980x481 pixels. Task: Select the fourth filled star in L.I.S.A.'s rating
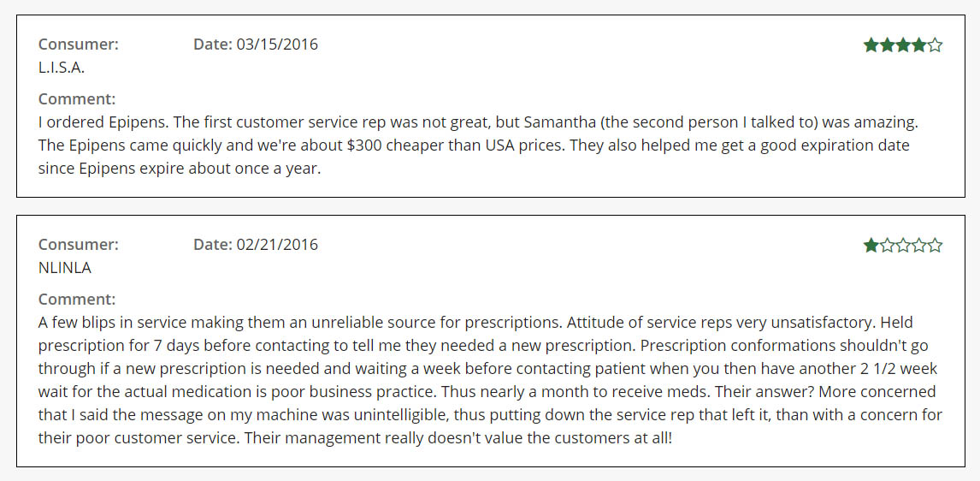919,45
